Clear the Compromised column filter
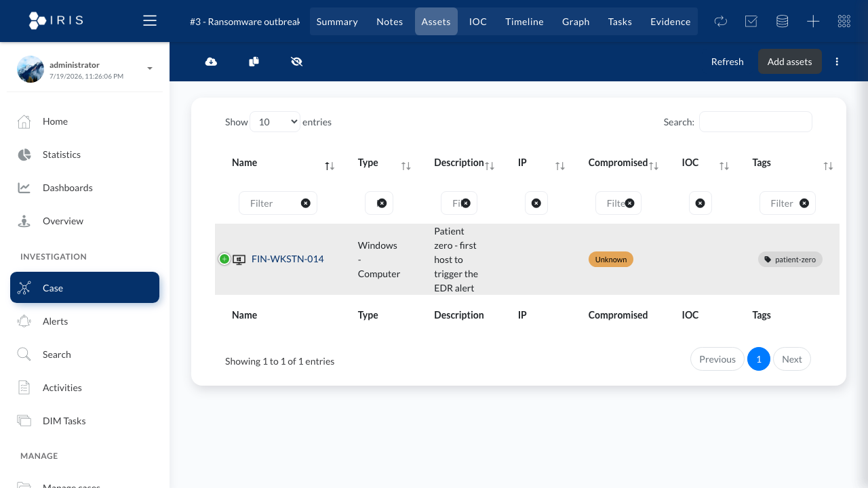Viewport: 868px width, 488px height. point(630,203)
